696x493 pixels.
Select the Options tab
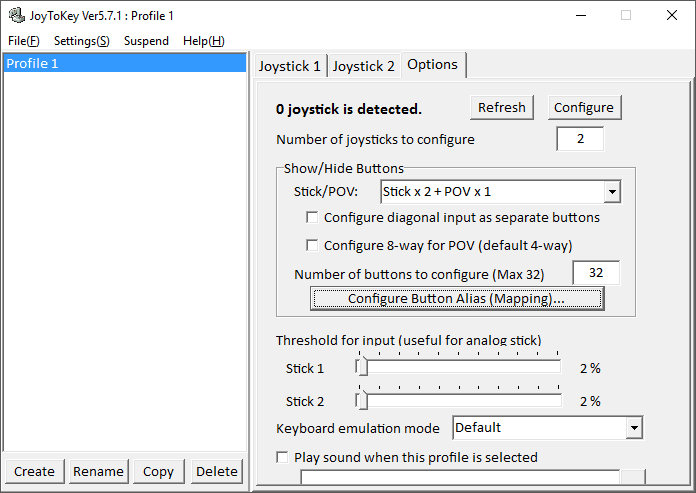pos(433,65)
